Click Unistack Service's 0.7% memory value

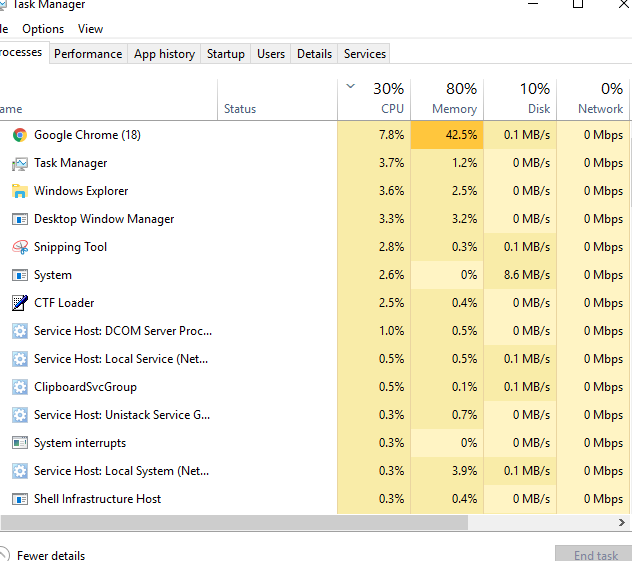[x=464, y=415]
